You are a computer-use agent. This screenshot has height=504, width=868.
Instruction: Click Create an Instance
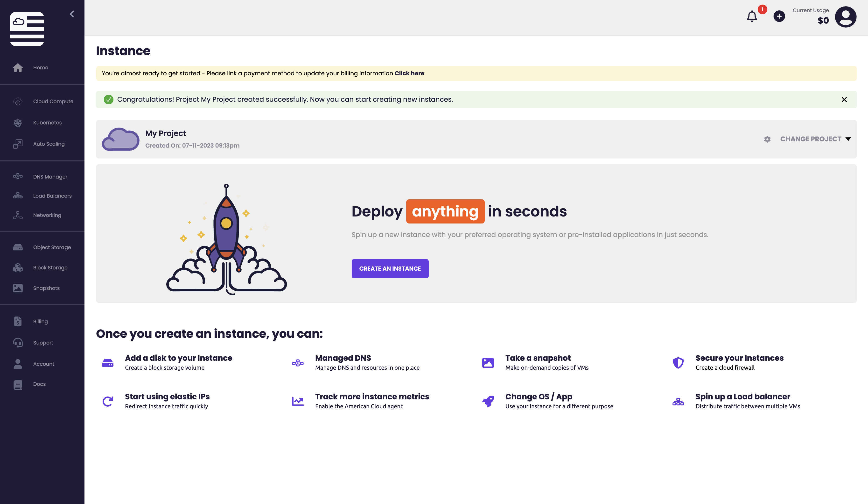[x=390, y=268]
